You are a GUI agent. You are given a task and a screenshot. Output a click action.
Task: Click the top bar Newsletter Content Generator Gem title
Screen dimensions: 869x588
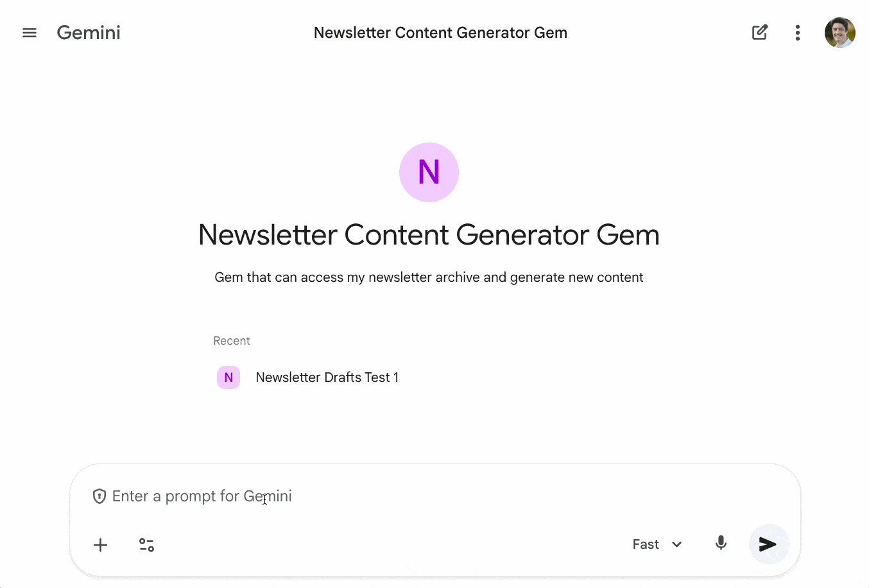pyautogui.click(x=440, y=33)
